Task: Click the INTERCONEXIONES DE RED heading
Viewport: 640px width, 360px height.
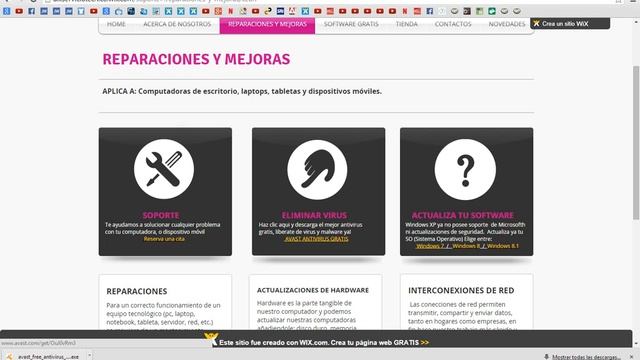Action: (461, 291)
